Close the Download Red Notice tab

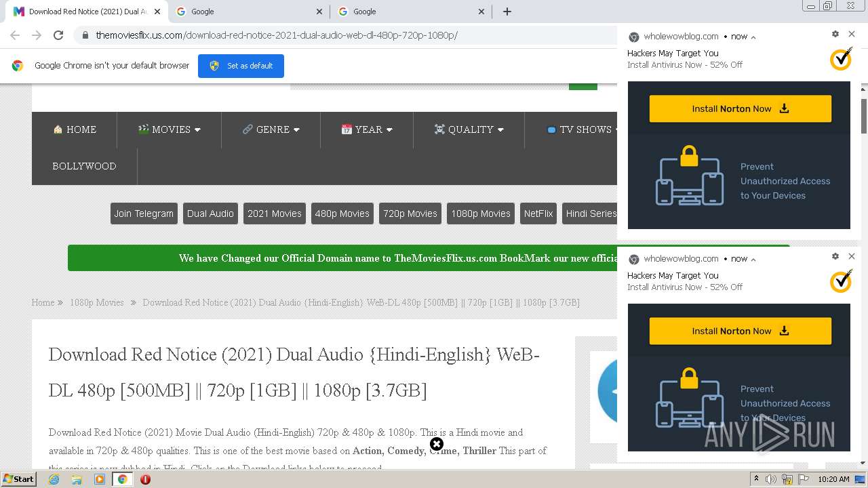click(x=157, y=12)
